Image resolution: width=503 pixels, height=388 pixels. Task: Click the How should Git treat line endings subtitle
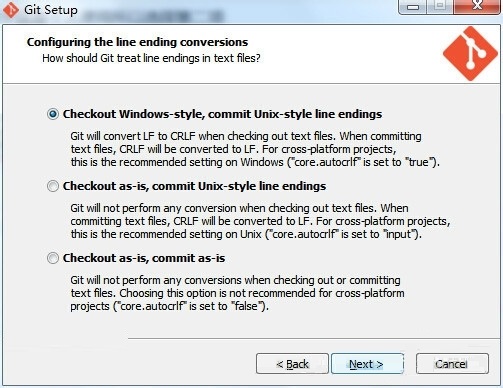point(151,58)
